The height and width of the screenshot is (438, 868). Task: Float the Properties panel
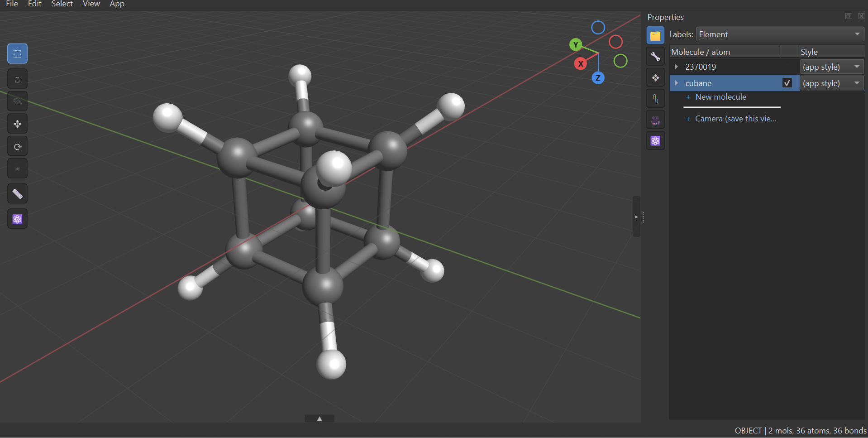[x=848, y=16]
